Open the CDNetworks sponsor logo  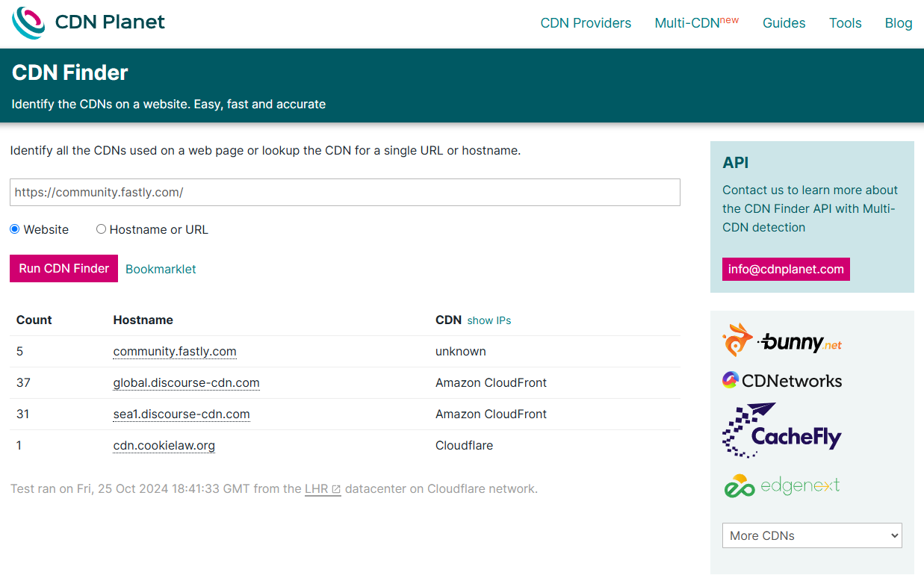tap(782, 381)
